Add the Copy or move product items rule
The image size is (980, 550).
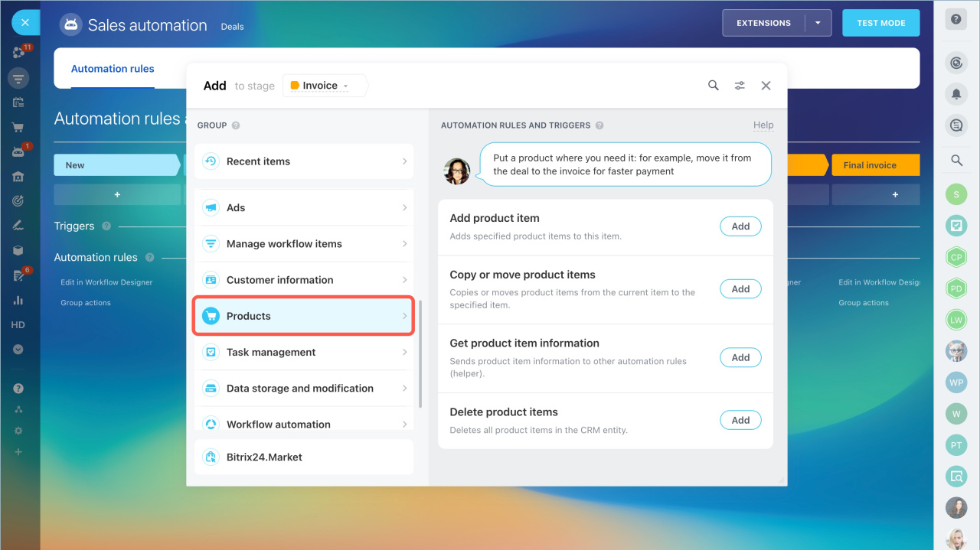(x=740, y=289)
